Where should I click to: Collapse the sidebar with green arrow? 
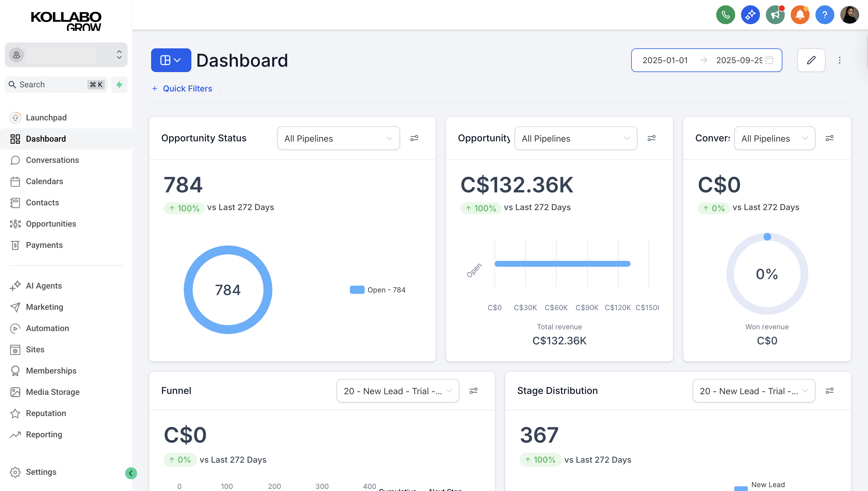[x=131, y=473]
